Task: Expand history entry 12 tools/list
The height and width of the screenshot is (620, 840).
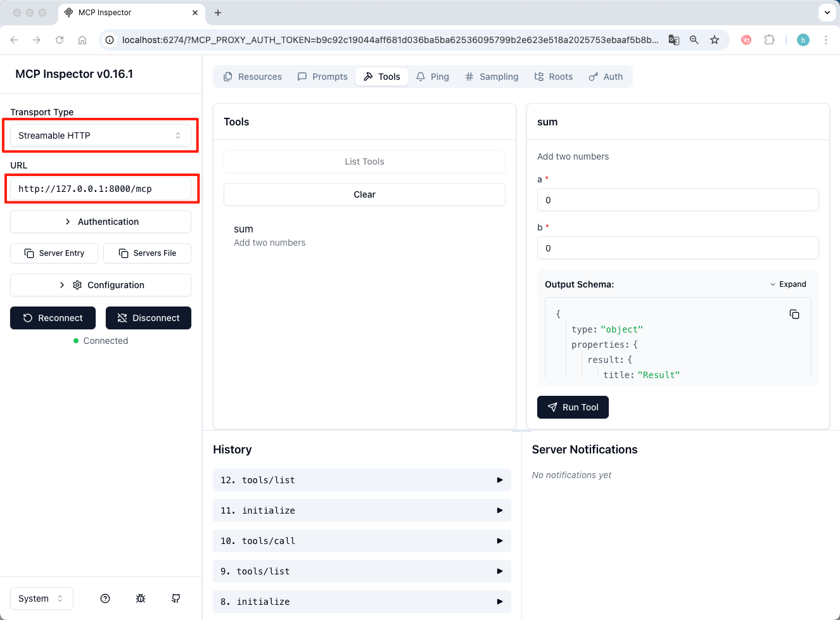Action: tap(362, 480)
